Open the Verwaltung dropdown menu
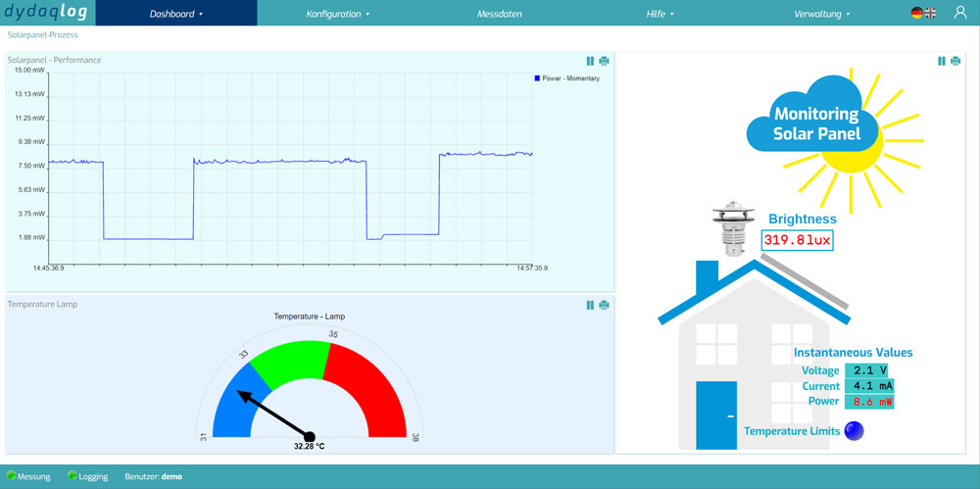Screen dimensions: 980x489 (821, 14)
